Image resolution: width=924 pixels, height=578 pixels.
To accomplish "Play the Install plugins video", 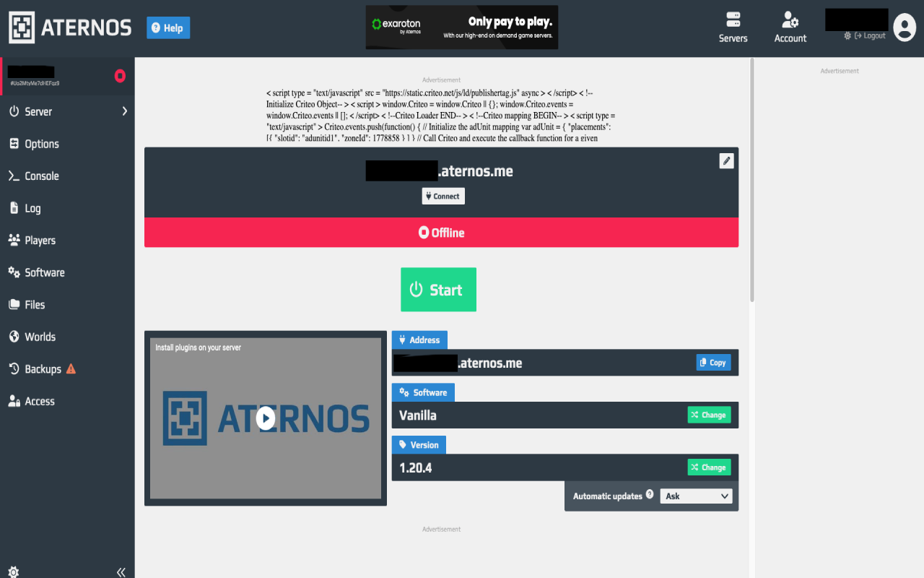I will (x=266, y=418).
